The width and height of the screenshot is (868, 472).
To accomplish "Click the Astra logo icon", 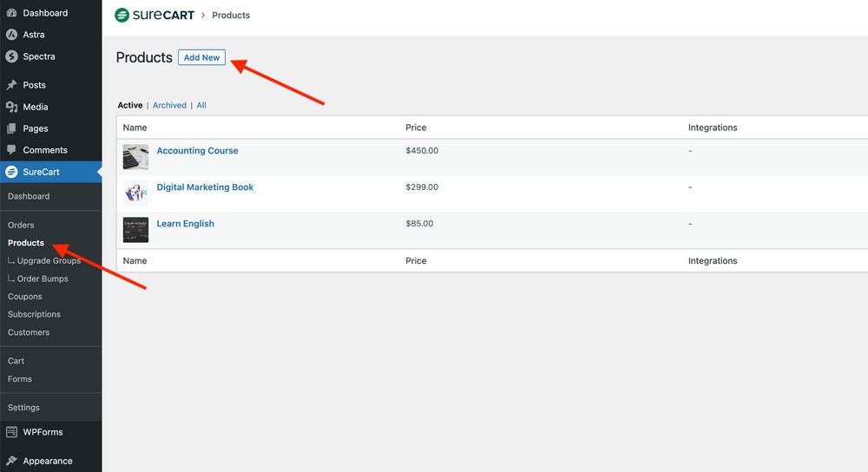I will [x=11, y=35].
